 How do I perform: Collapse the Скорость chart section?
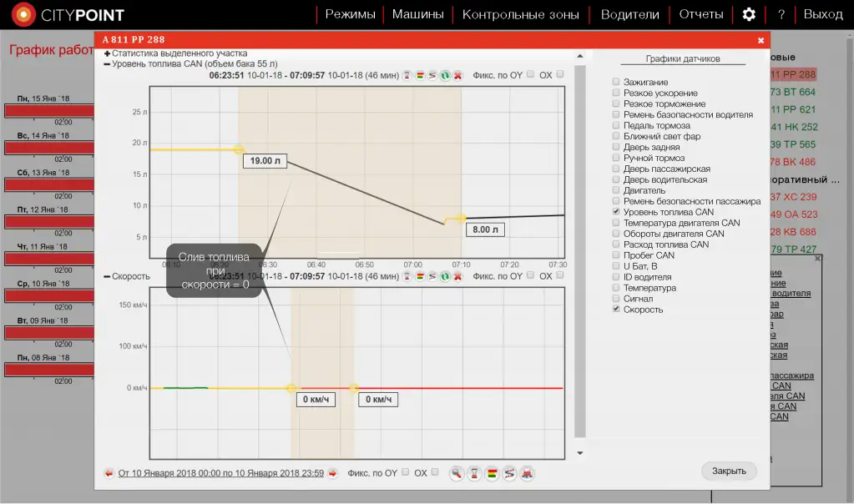[107, 276]
